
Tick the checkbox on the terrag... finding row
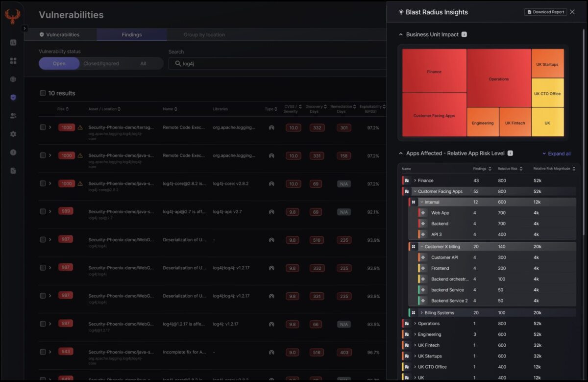(x=43, y=127)
